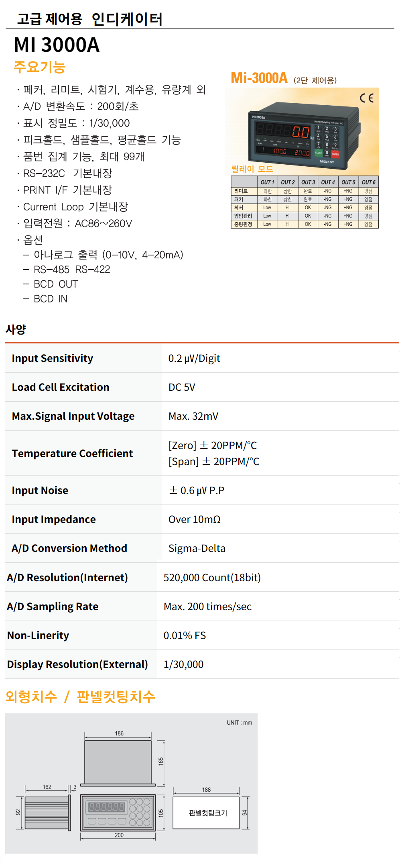Click the 판넬컷팅크기 panel cutout rectangle

206,813
